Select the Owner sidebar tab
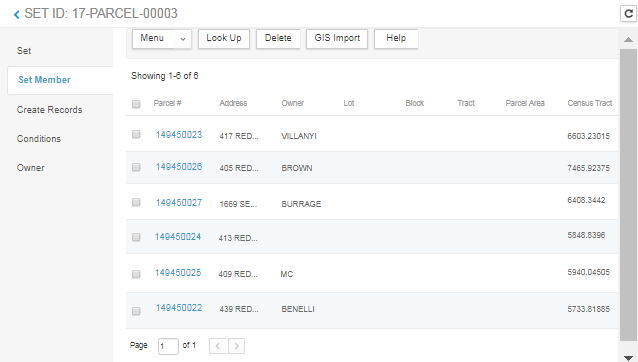This screenshot has height=362, width=638. 31,168
